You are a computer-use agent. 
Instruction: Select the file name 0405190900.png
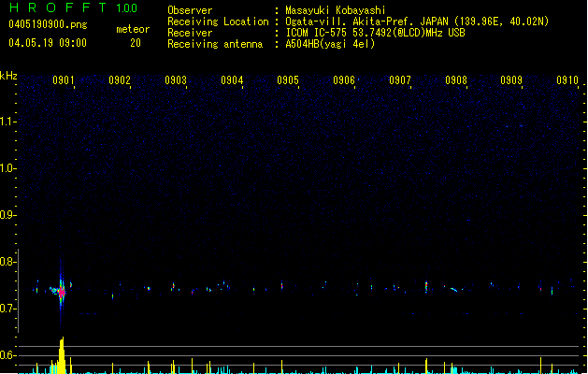pyautogui.click(x=48, y=24)
